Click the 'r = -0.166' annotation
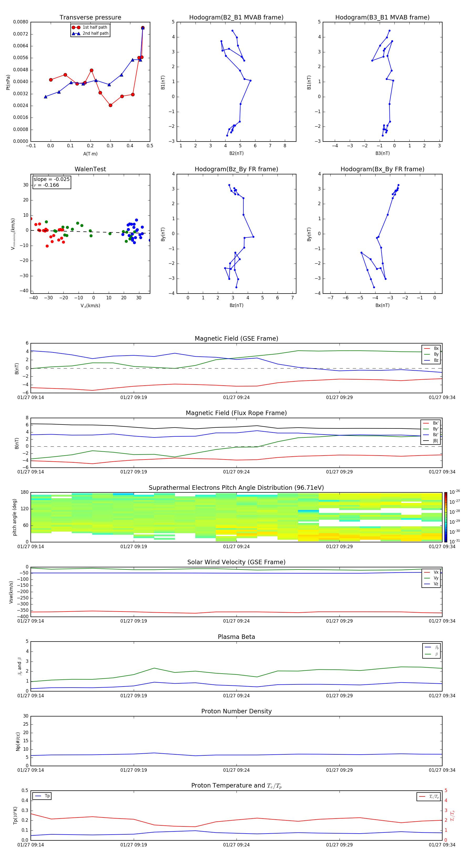473x868 pixels. click(47, 185)
